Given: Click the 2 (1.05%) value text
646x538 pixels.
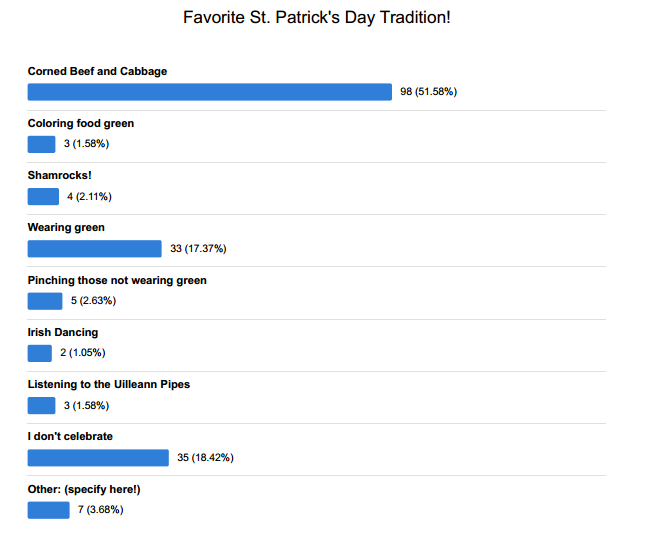Looking at the screenshot, I should point(83,353).
